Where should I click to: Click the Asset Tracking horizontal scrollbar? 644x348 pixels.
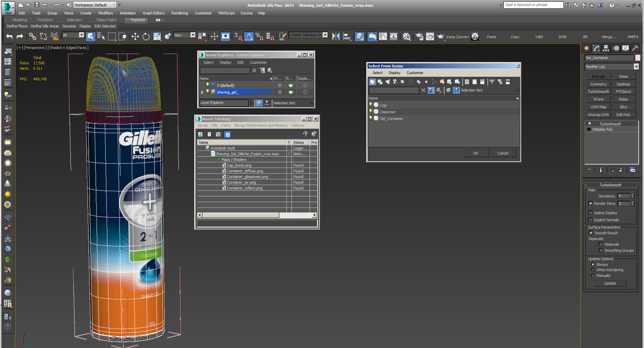pos(257,215)
